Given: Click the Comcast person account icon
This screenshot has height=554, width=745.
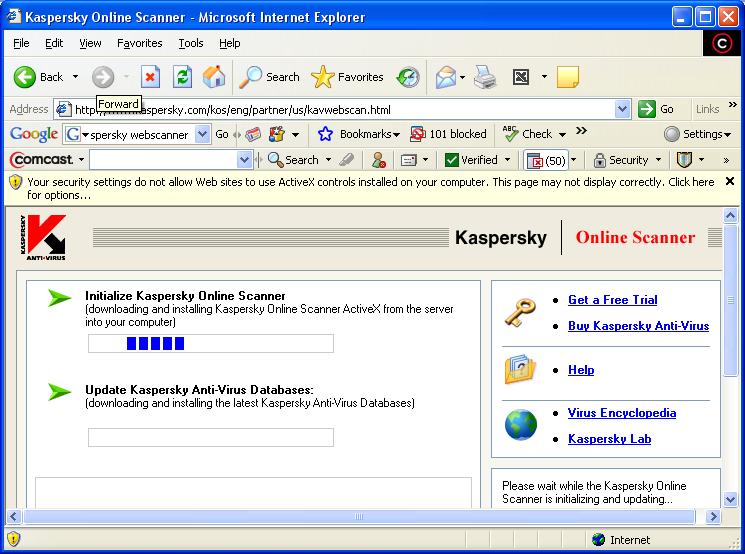Looking at the screenshot, I should [379, 160].
